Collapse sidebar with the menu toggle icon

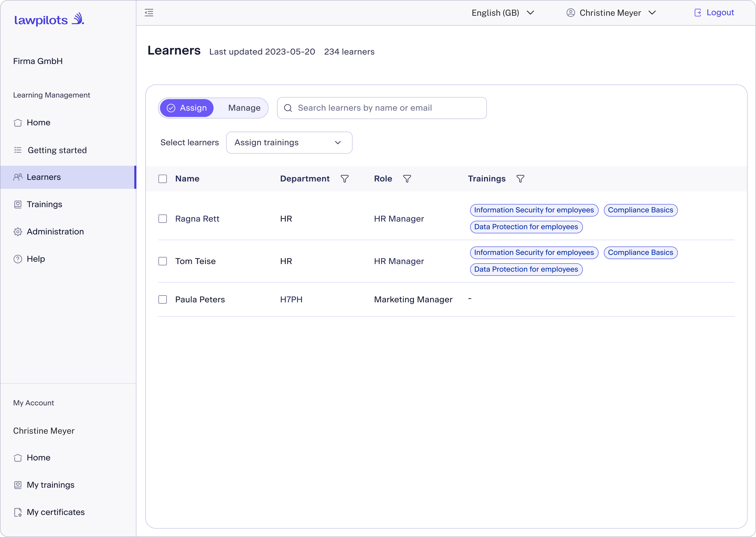point(149,13)
